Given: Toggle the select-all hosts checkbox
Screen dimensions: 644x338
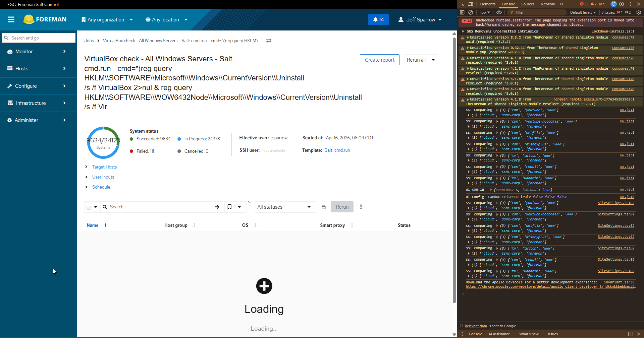Looking at the screenshot, I should [x=89, y=207].
